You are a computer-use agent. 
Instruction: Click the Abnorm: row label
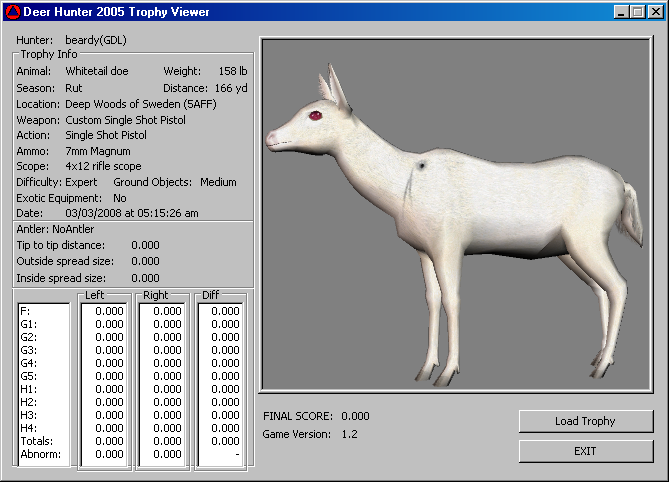point(41,454)
